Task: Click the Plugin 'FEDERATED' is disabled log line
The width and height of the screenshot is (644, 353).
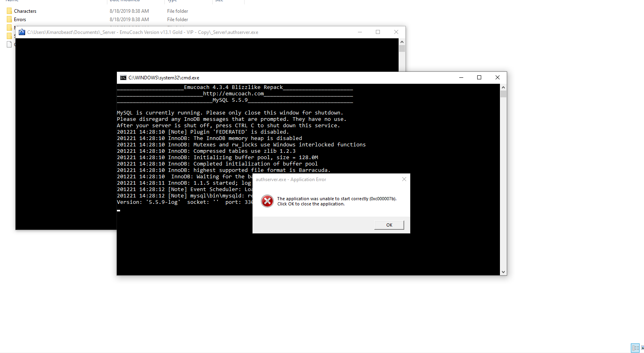Action: (203, 132)
